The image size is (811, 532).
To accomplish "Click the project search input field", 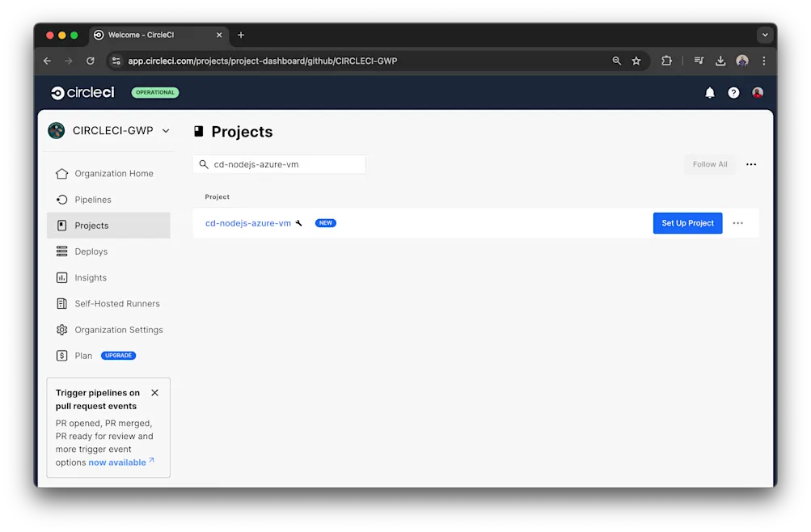I will click(x=279, y=164).
